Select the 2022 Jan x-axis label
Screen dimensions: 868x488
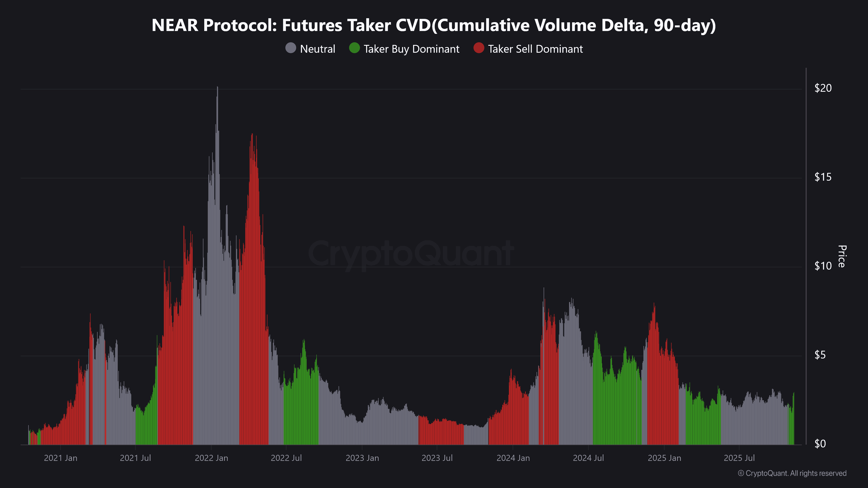(211, 458)
